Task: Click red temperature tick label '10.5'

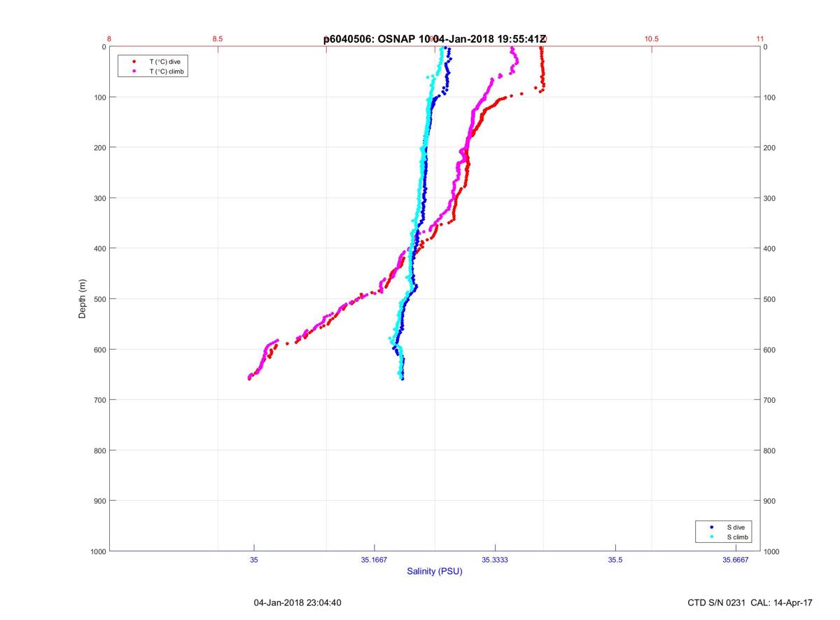Action: click(652, 39)
